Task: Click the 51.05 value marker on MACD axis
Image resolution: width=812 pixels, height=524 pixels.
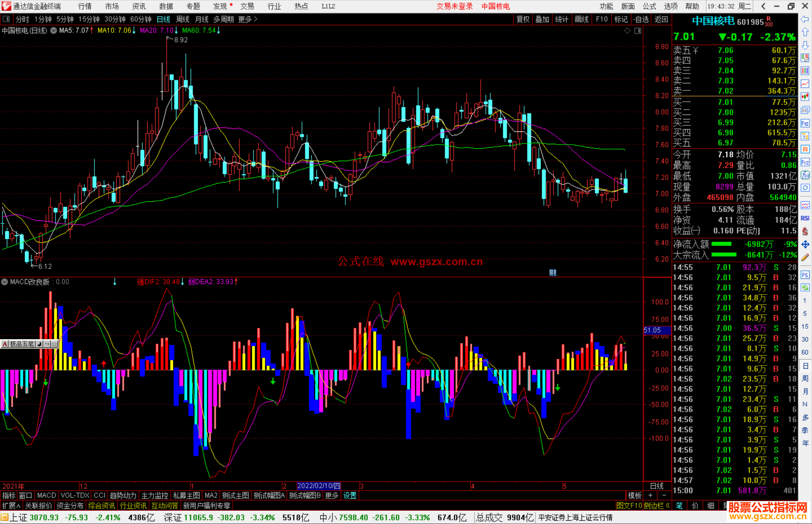Action: [657, 330]
